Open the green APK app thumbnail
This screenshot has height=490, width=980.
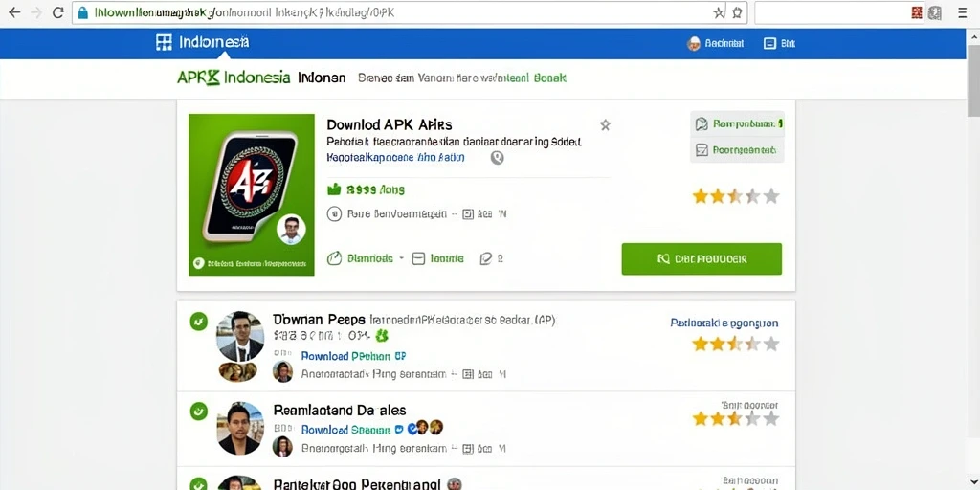pos(252,194)
